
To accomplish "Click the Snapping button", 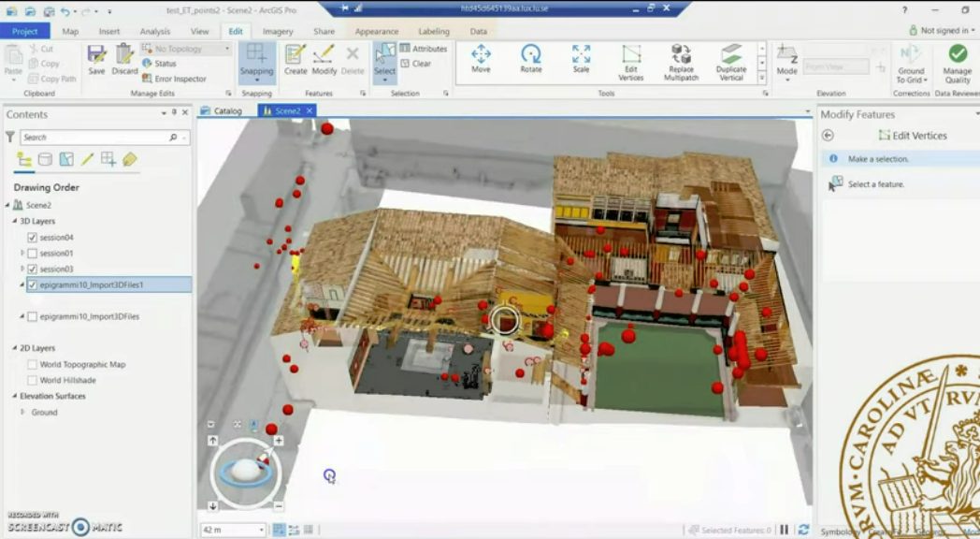I will point(257,62).
